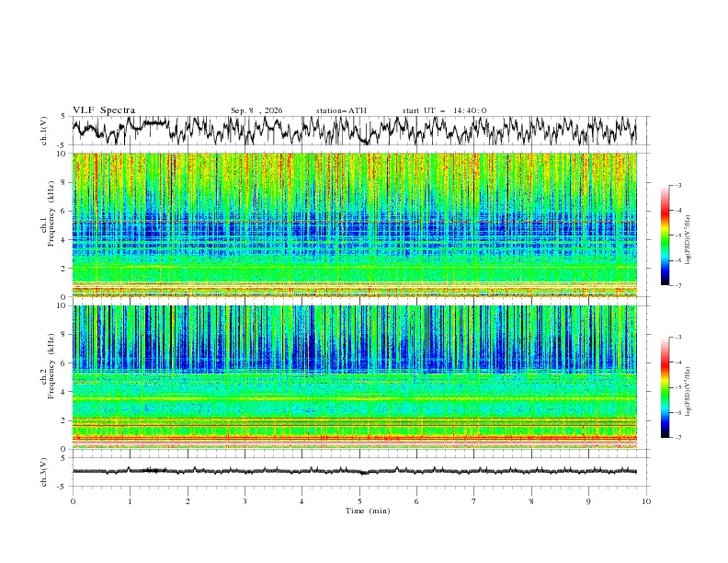
Task: Click the Time (min) axis label
Action: click(368, 511)
